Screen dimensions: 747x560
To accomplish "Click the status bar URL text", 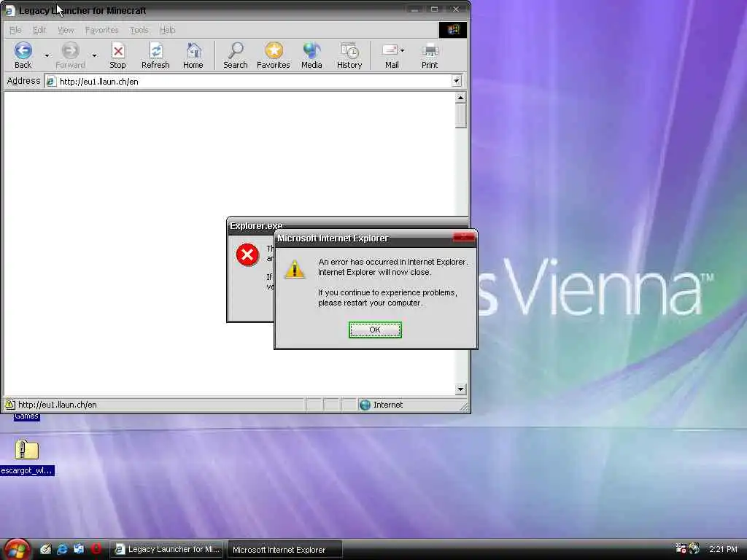I will point(57,405).
